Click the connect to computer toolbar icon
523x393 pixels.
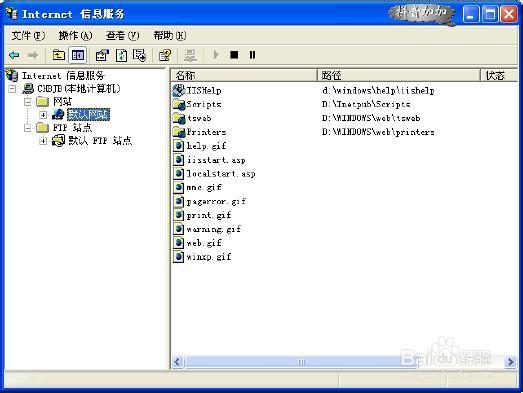pos(190,55)
